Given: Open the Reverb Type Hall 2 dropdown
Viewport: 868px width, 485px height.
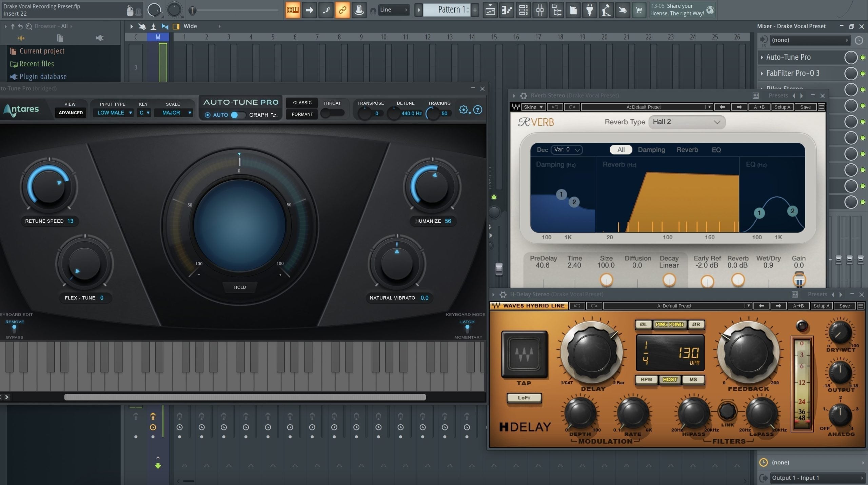Looking at the screenshot, I should click(687, 122).
